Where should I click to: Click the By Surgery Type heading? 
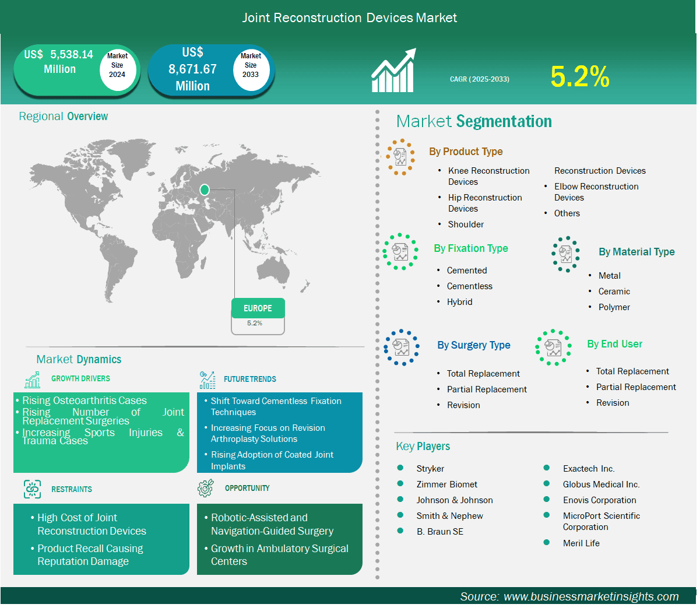pos(474,345)
